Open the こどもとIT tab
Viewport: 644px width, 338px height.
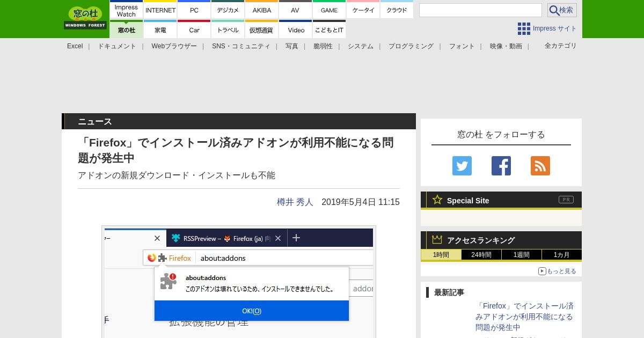(x=329, y=30)
